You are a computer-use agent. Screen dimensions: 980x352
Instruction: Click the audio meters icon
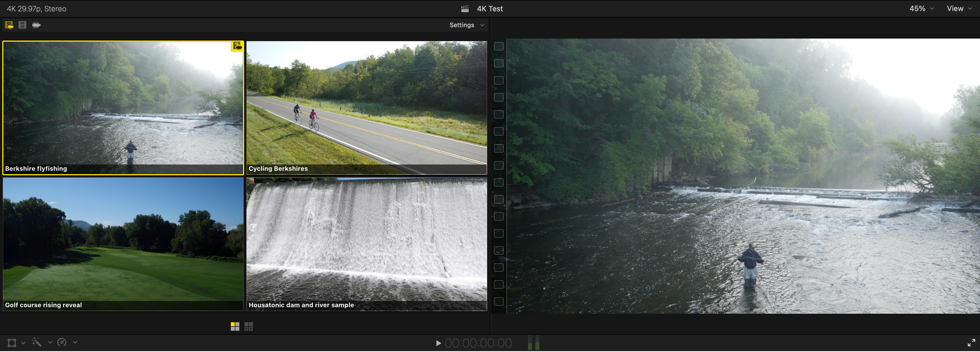pos(533,342)
